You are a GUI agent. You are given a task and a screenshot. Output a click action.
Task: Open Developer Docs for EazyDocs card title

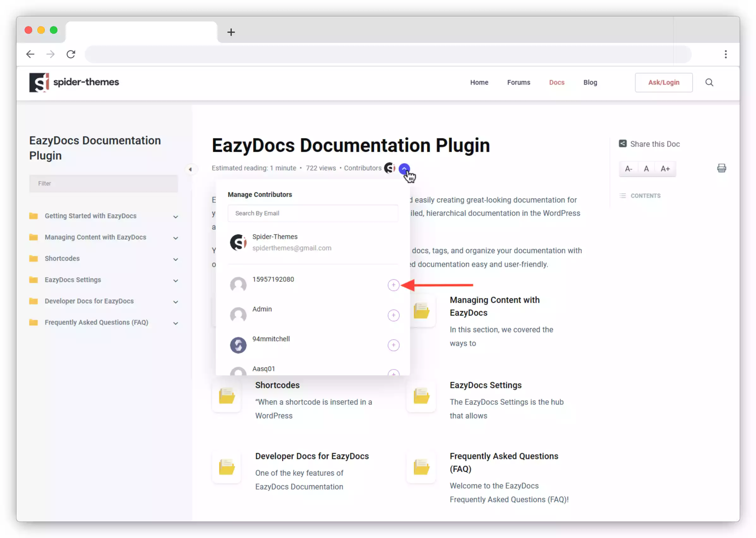click(x=312, y=456)
